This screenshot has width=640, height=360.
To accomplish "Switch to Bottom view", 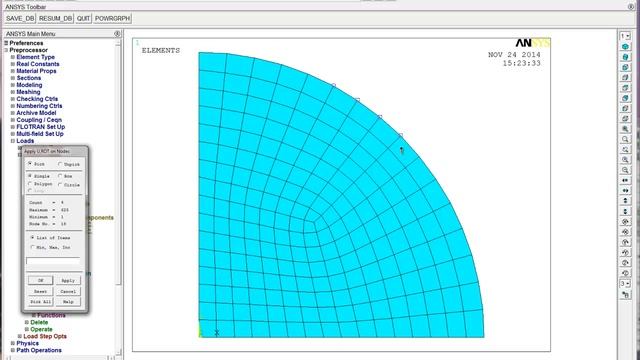I will 625,118.
